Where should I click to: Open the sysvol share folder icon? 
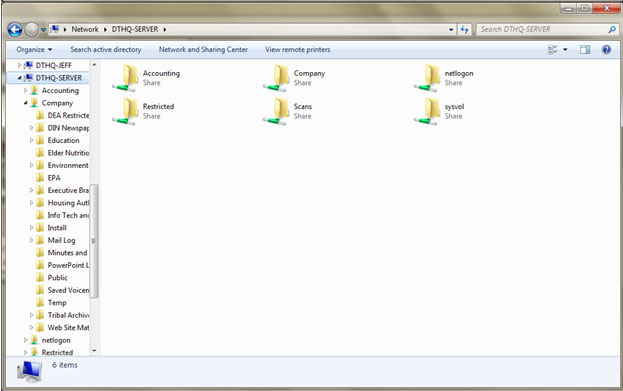pos(428,111)
